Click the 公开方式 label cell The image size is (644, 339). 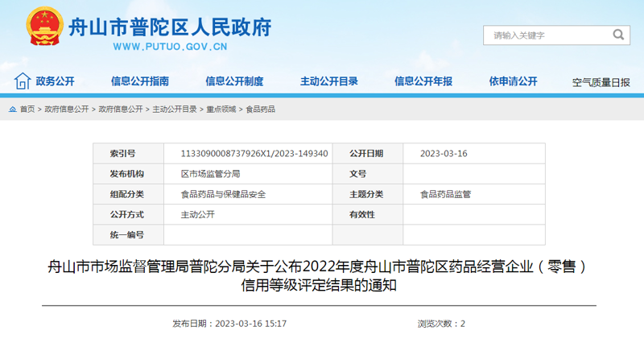pos(129,214)
